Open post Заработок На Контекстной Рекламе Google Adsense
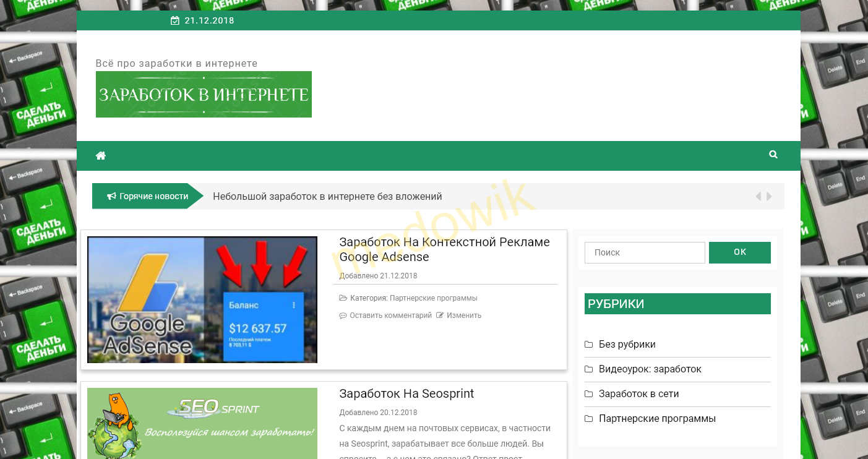 445,249
